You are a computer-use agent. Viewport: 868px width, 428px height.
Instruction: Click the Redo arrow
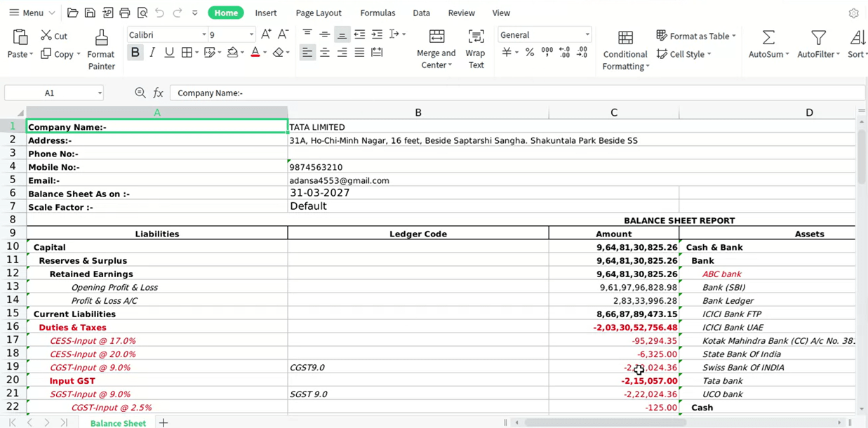coord(177,13)
